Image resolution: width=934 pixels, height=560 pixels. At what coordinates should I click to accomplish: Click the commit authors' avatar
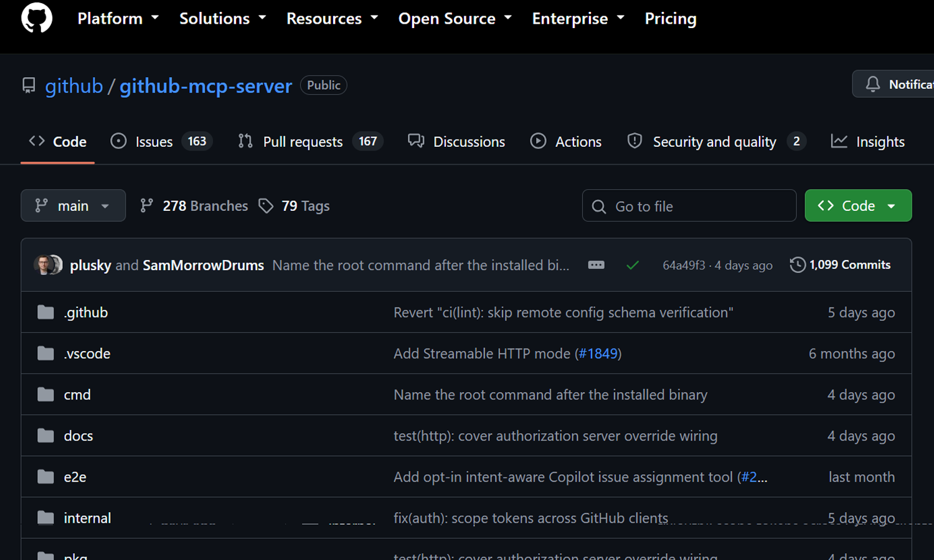(48, 265)
